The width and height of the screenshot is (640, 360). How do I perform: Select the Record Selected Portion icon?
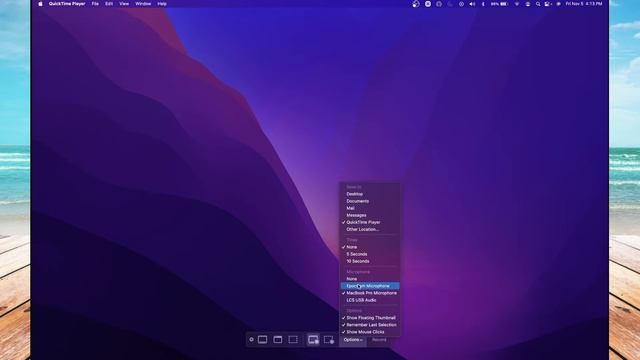pyautogui.click(x=329, y=340)
